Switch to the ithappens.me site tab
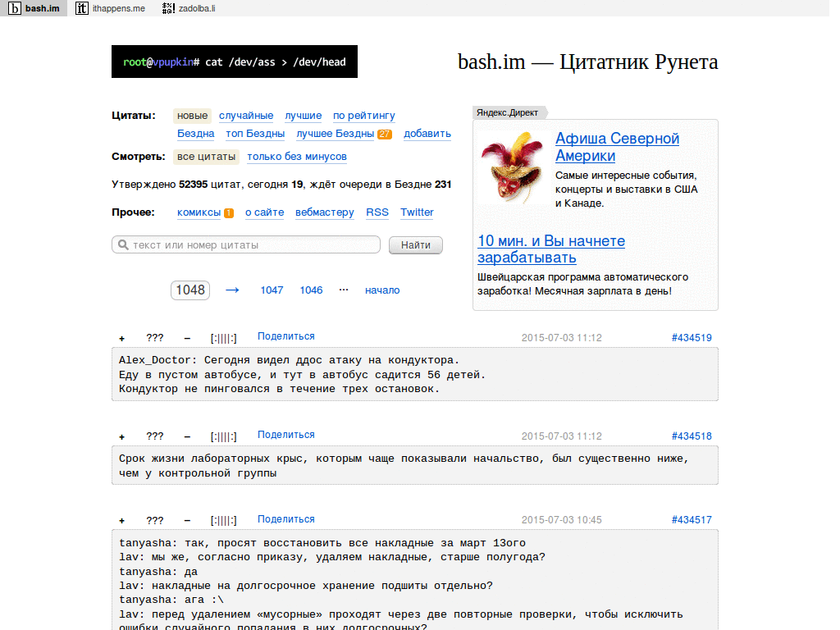The width and height of the screenshot is (840, 630). coord(111,8)
